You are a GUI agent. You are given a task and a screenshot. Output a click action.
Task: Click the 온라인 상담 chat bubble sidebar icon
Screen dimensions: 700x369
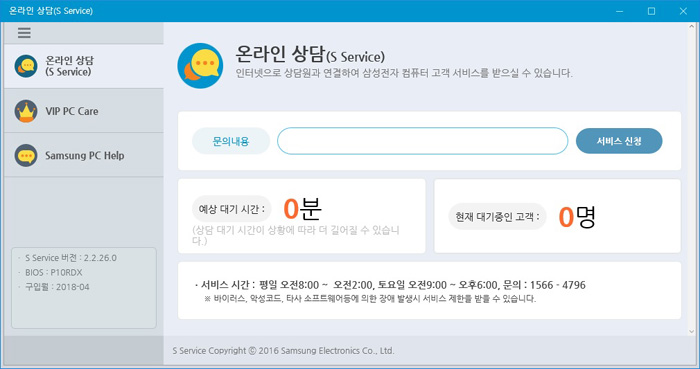coord(26,66)
